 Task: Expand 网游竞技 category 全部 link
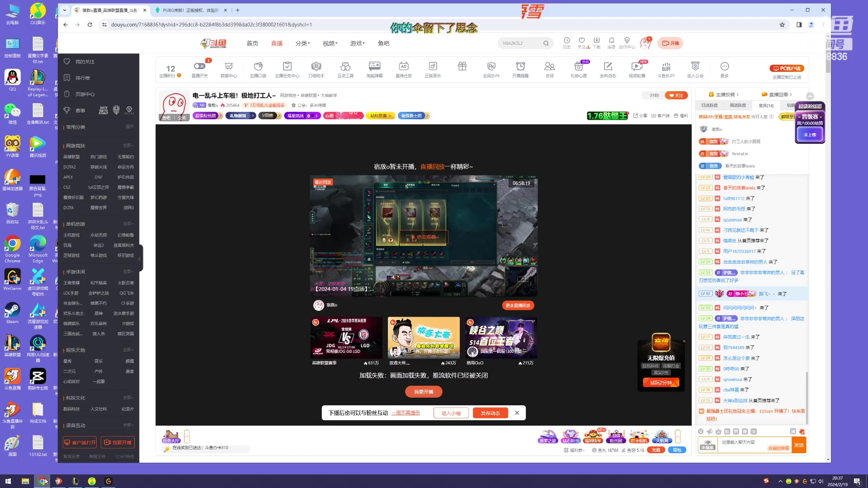click(x=128, y=145)
